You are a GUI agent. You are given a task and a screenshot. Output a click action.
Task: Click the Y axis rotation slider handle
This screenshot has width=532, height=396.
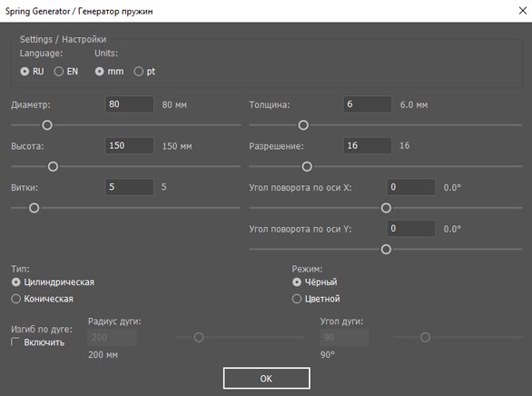(x=386, y=250)
